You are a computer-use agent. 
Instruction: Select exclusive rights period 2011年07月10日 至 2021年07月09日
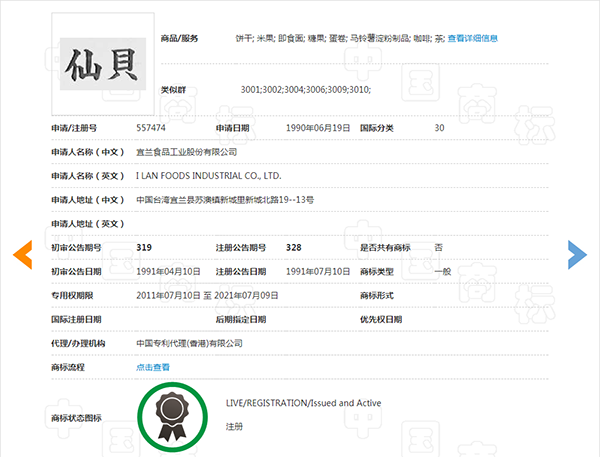pyautogui.click(x=207, y=295)
